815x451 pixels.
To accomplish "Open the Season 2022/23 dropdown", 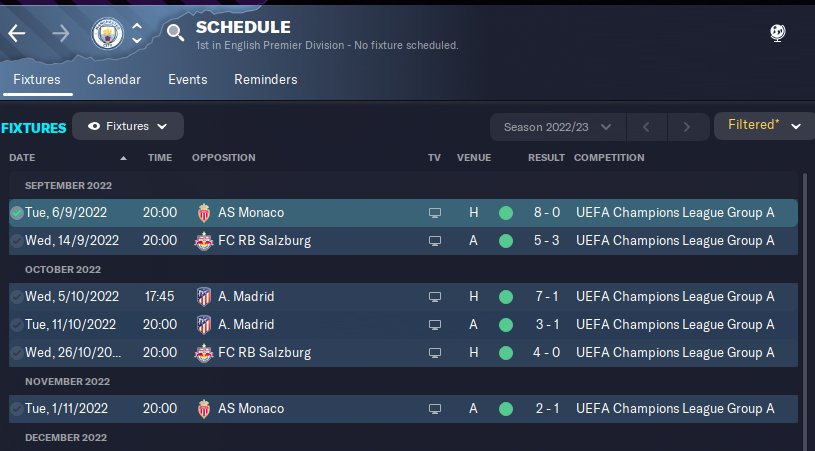I will (x=558, y=127).
